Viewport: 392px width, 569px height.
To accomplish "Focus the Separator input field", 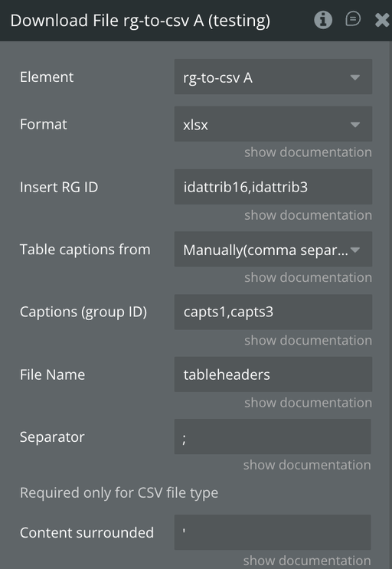I will [x=273, y=437].
